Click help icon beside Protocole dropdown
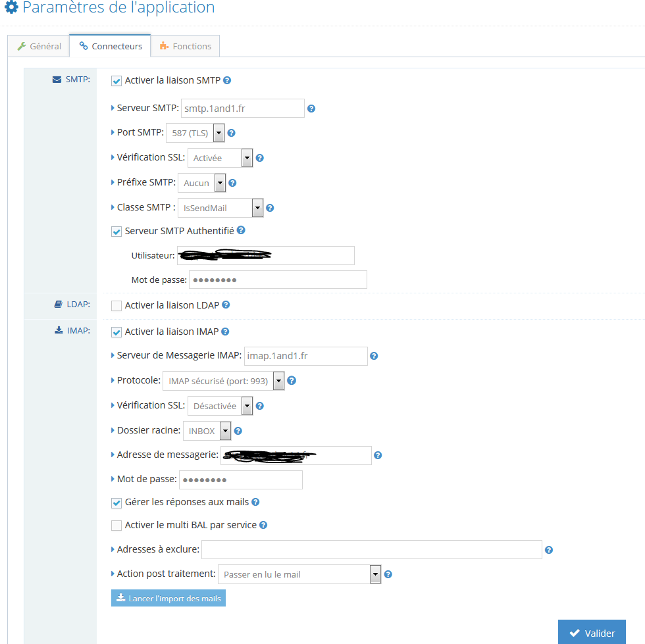 click(x=292, y=380)
